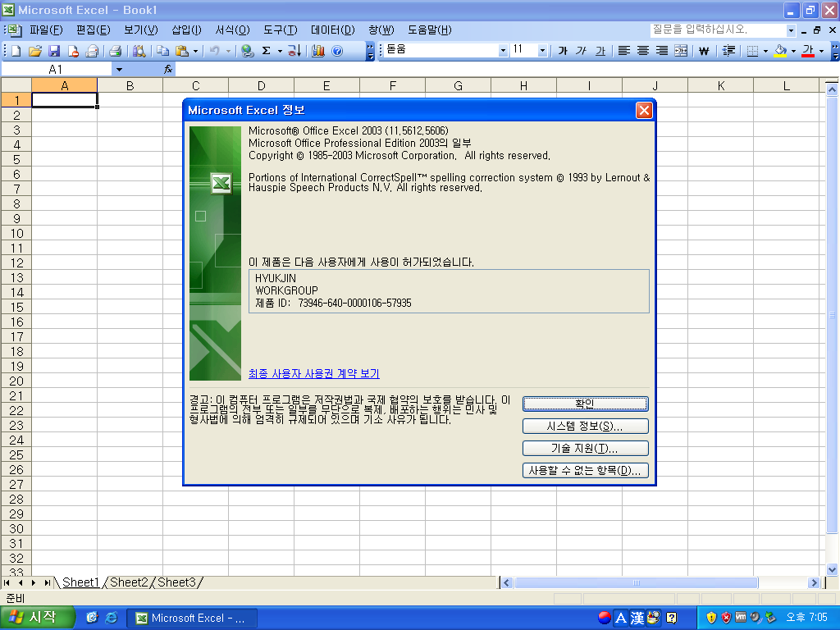840x630 pixels.
Task: Open Print Preview magnifier icon
Action: click(x=139, y=51)
